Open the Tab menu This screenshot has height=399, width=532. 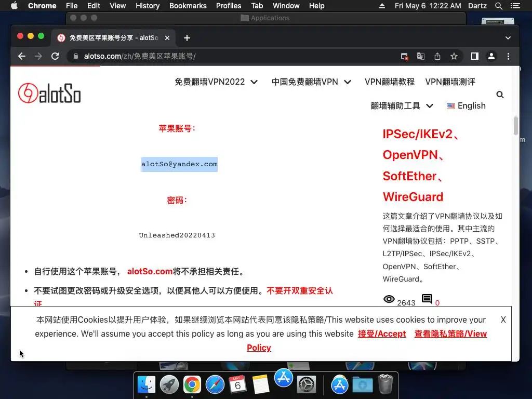click(x=257, y=6)
